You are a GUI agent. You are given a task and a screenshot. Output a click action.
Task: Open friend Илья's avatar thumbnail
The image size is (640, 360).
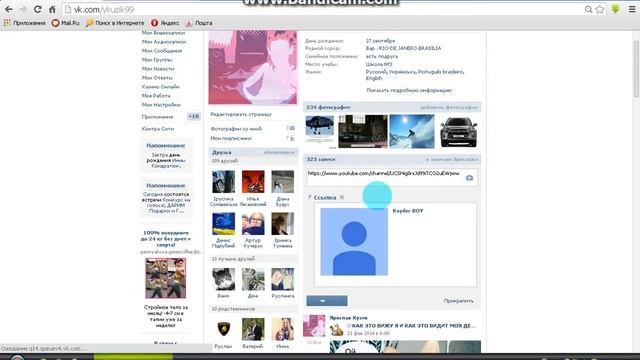[253, 182]
